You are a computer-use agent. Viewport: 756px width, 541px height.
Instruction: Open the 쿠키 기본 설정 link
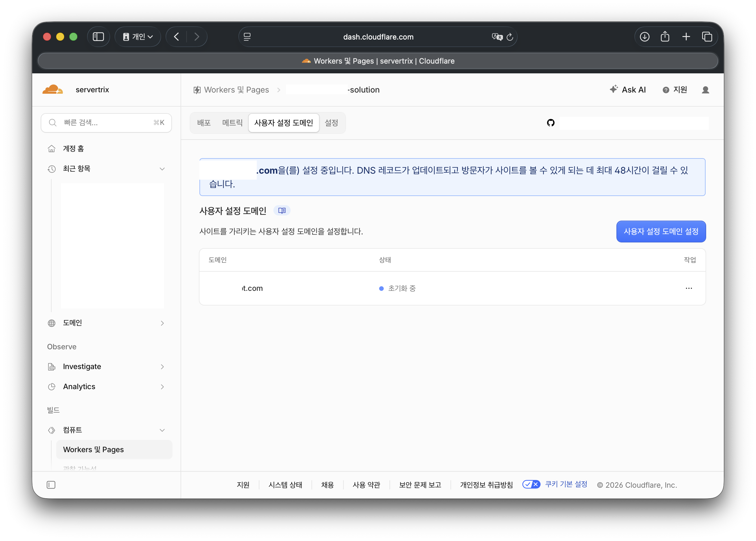pyautogui.click(x=566, y=484)
